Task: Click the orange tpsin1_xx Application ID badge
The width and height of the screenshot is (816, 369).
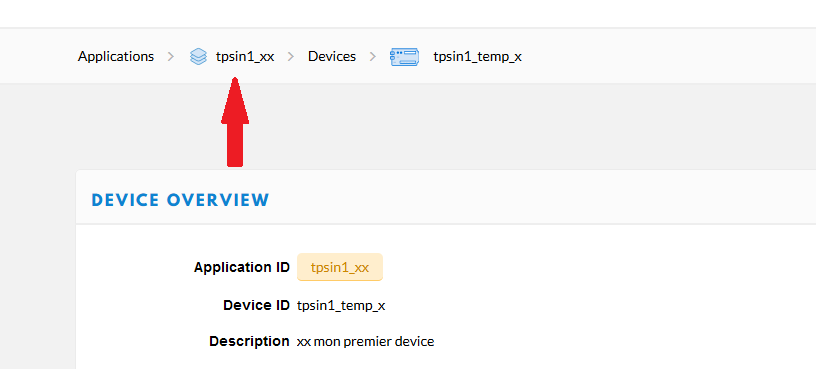Action: click(x=340, y=267)
